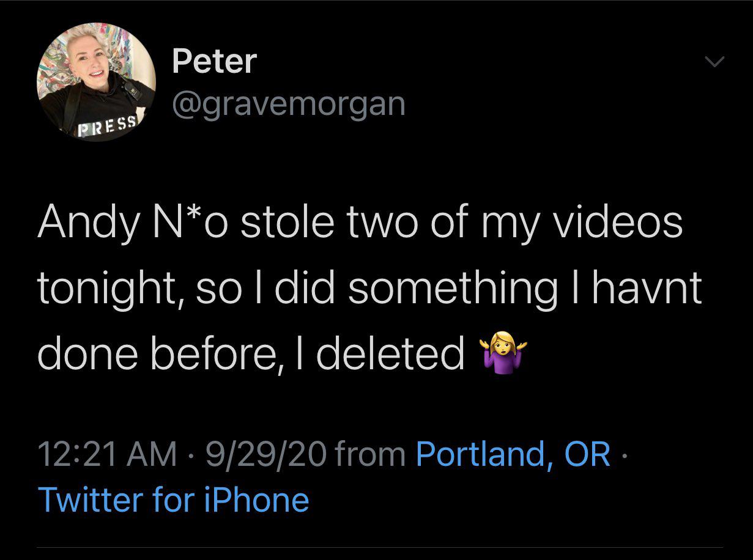Image resolution: width=753 pixels, height=560 pixels.
Task: Click the word "from" before the location
Action: (371, 454)
